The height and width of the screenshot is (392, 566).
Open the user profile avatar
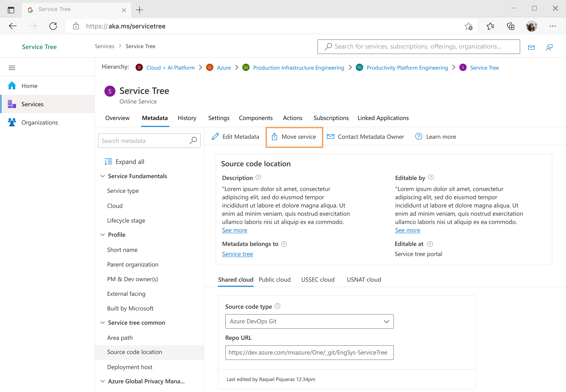(531, 26)
